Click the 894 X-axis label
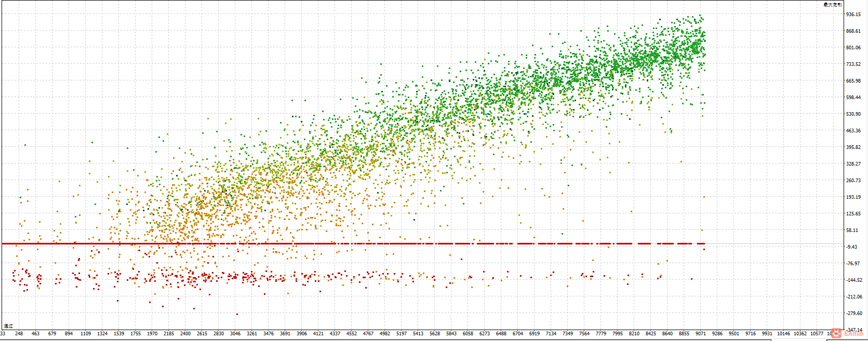 click(x=69, y=334)
